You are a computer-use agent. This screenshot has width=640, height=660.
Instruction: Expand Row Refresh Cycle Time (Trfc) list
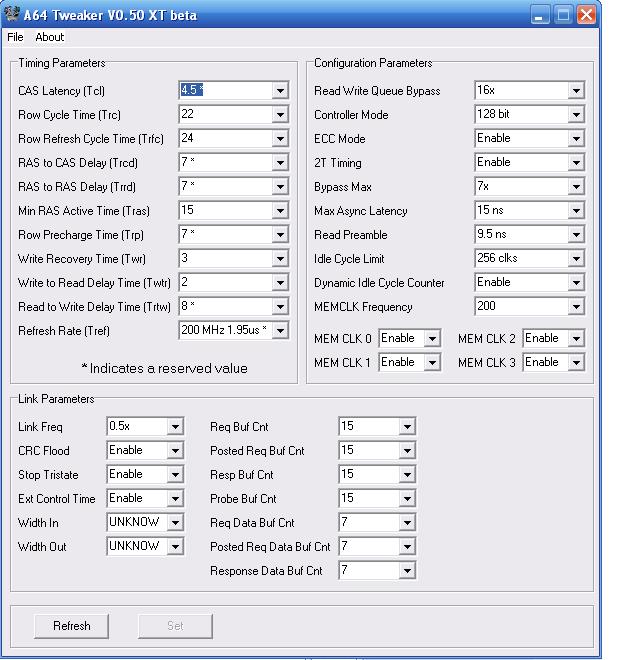tap(280, 138)
